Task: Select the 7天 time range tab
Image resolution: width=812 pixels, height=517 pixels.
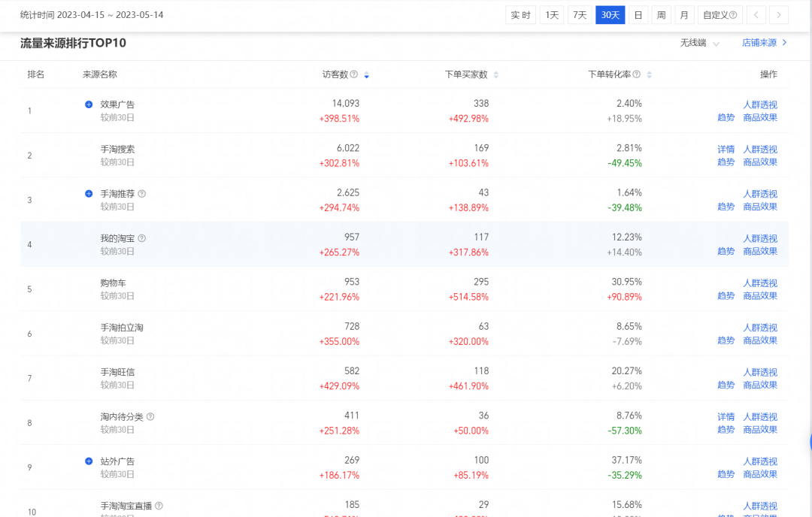Action: tap(579, 15)
